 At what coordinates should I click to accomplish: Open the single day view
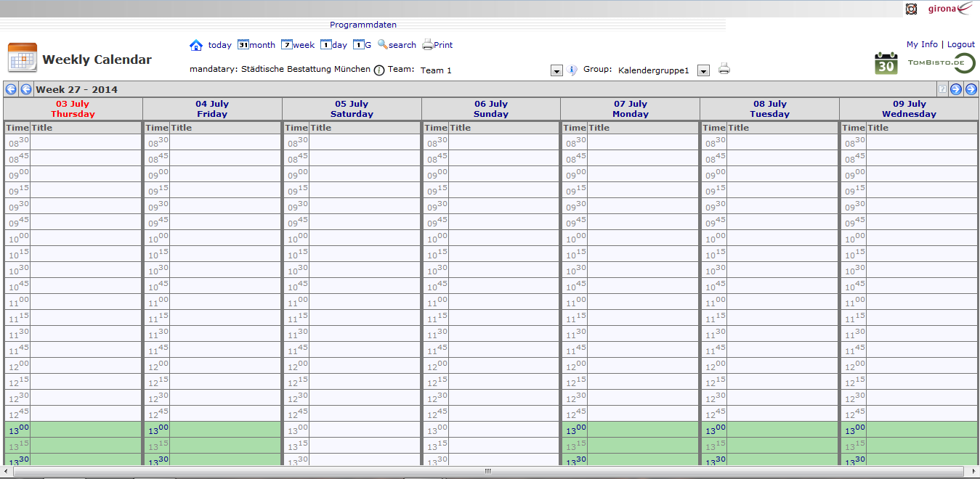333,45
